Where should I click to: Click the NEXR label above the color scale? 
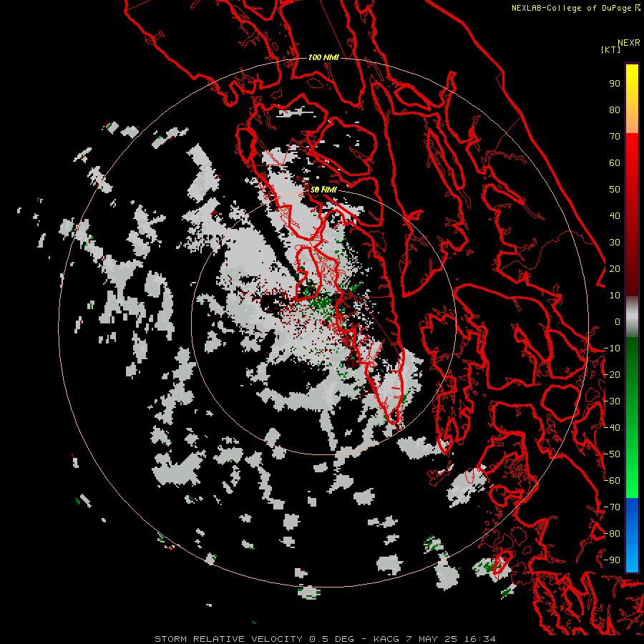[x=628, y=43]
